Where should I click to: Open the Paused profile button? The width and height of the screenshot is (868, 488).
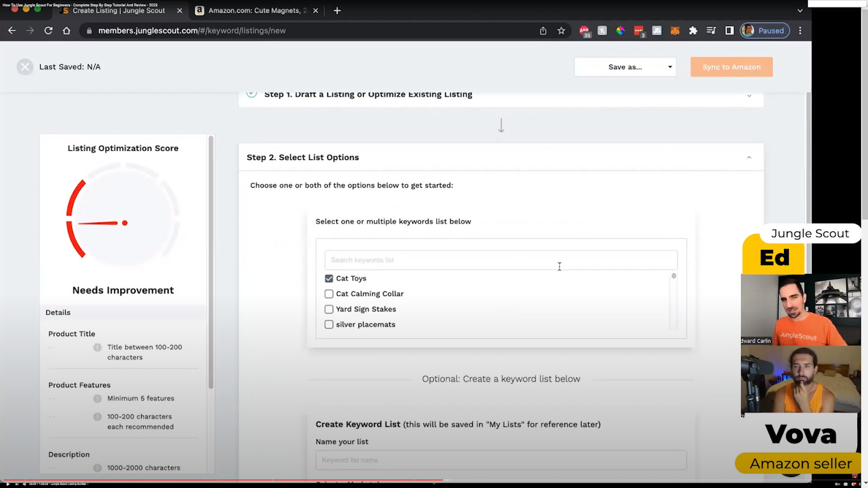pyautogui.click(x=765, y=31)
